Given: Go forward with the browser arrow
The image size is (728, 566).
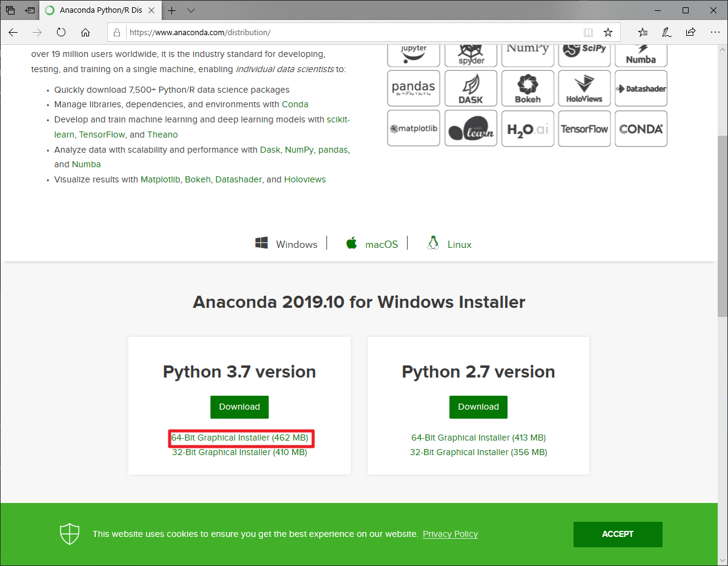Looking at the screenshot, I should click(x=38, y=32).
